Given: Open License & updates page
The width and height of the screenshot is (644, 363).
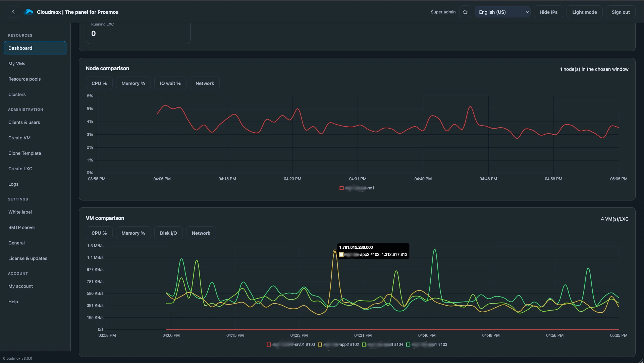Looking at the screenshot, I should click(x=35, y=258).
